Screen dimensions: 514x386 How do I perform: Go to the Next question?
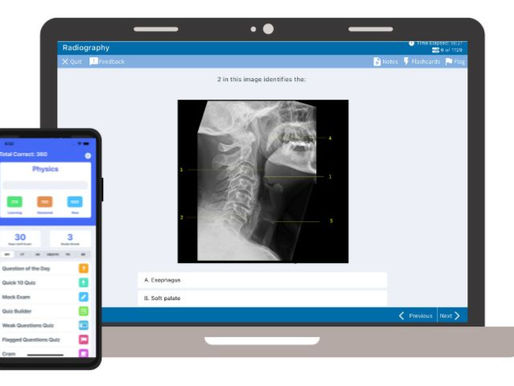pos(450,316)
